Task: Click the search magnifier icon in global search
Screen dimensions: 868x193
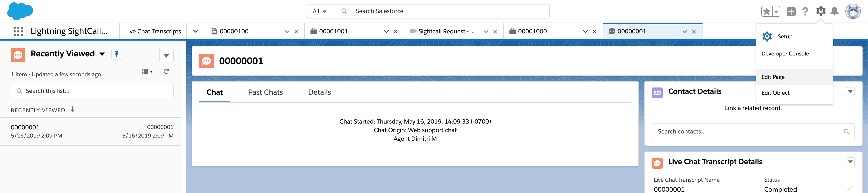Action: click(x=344, y=11)
